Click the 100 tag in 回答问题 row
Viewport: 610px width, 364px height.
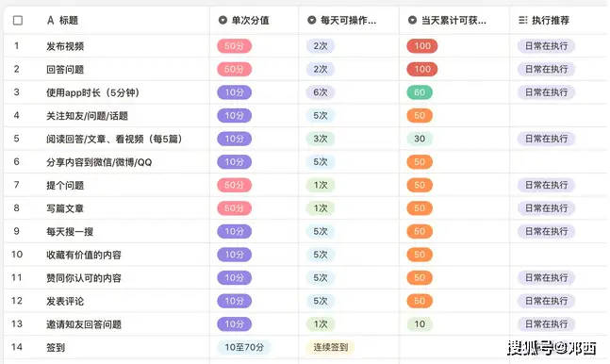point(422,69)
